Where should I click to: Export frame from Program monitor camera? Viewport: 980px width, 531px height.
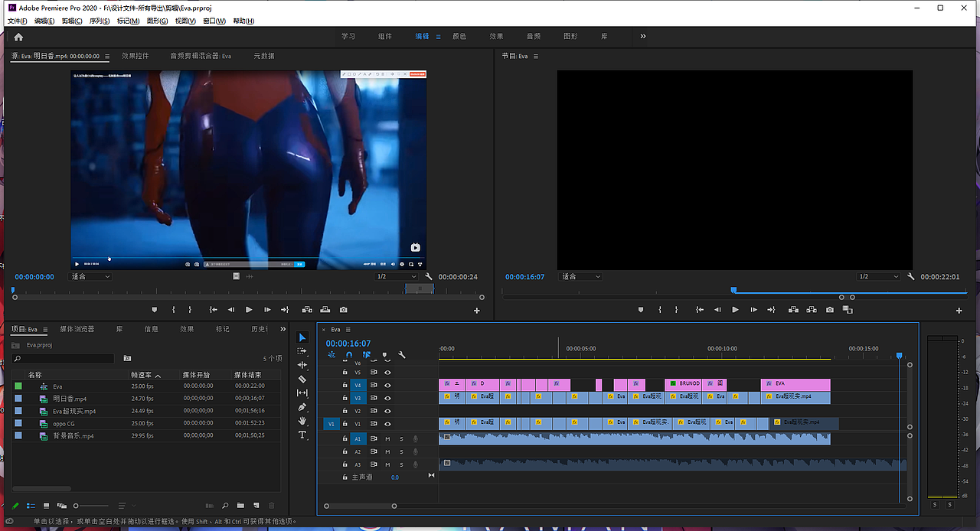830,310
